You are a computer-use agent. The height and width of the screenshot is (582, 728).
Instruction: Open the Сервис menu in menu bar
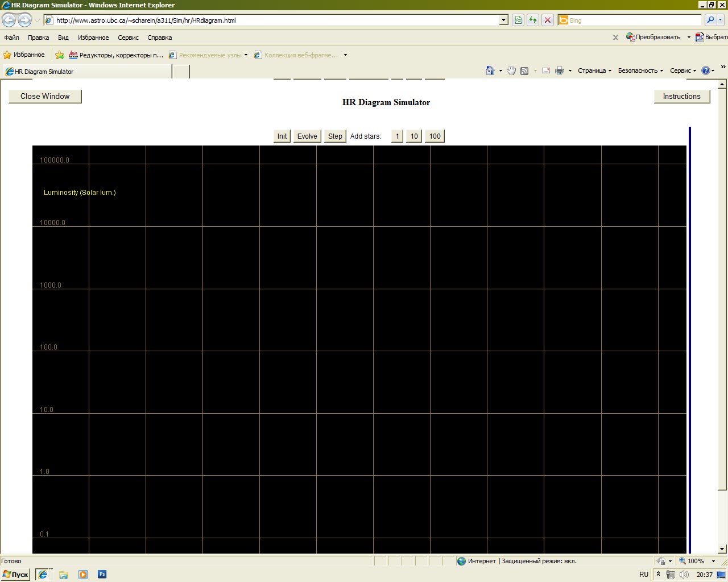tap(128, 38)
